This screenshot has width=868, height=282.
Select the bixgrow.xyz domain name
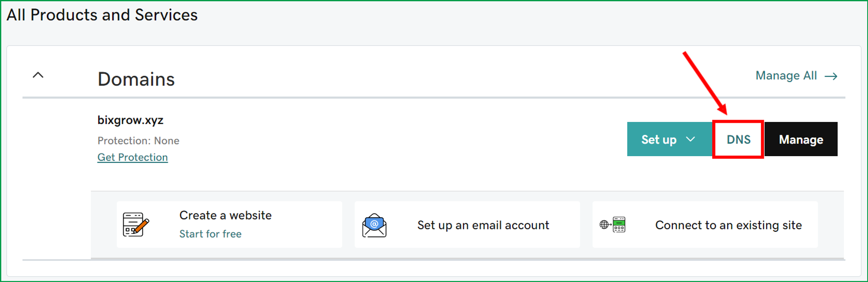[x=130, y=120]
